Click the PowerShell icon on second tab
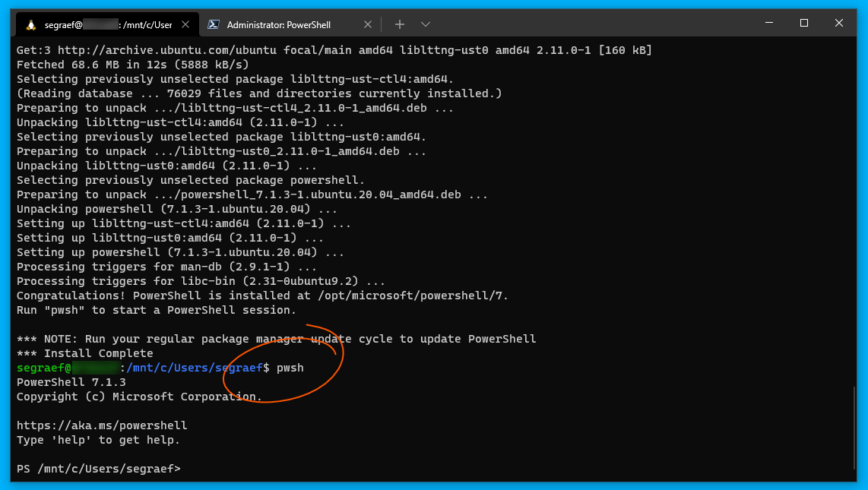The height and width of the screenshot is (490, 868). click(x=214, y=24)
